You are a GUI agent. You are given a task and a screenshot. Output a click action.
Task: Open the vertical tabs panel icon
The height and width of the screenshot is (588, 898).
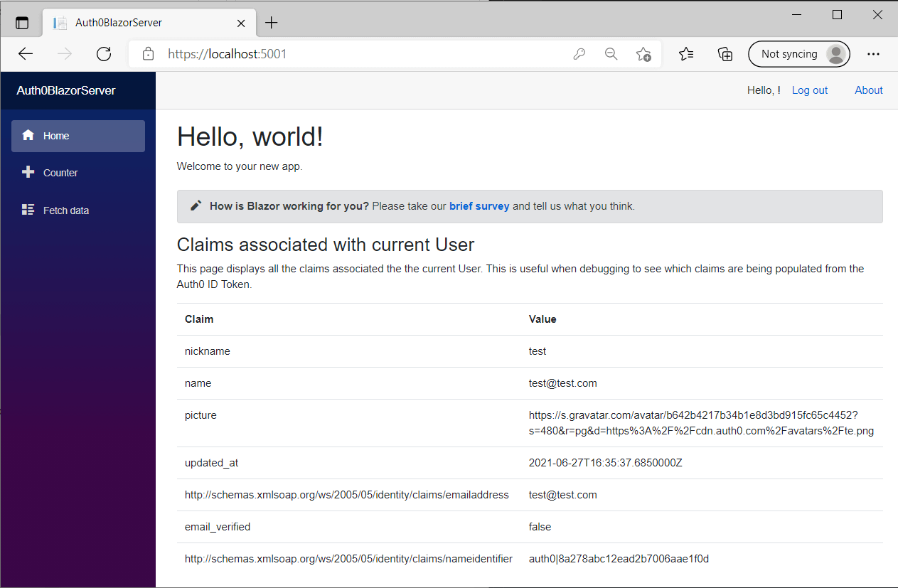[22, 23]
